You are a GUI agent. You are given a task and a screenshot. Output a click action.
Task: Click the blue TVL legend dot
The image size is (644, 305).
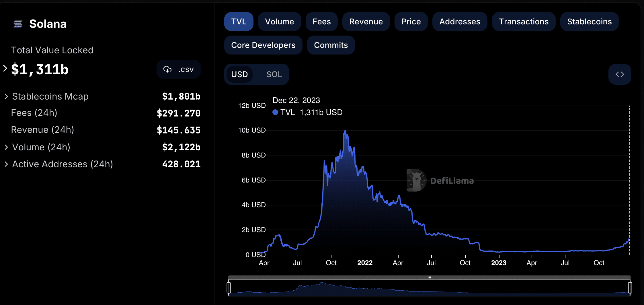click(x=275, y=112)
